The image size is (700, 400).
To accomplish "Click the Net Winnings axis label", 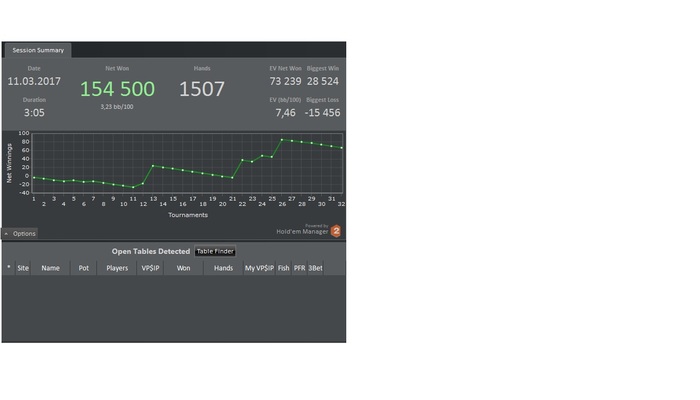I will point(9,163).
